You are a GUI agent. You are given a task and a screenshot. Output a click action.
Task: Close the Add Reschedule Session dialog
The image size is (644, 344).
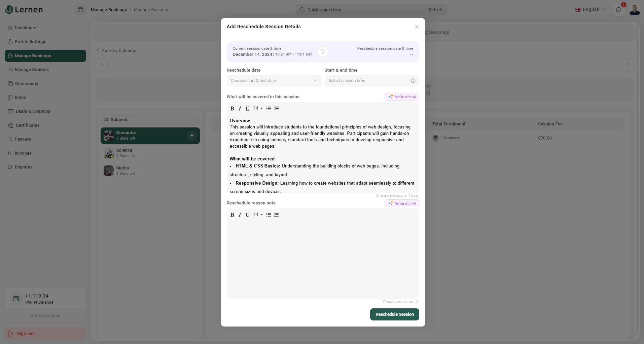pyautogui.click(x=417, y=27)
